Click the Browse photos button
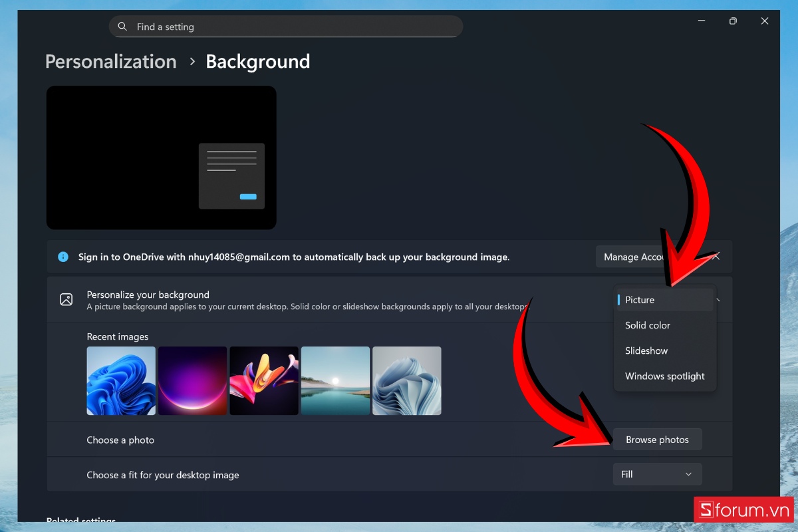 tap(657, 439)
